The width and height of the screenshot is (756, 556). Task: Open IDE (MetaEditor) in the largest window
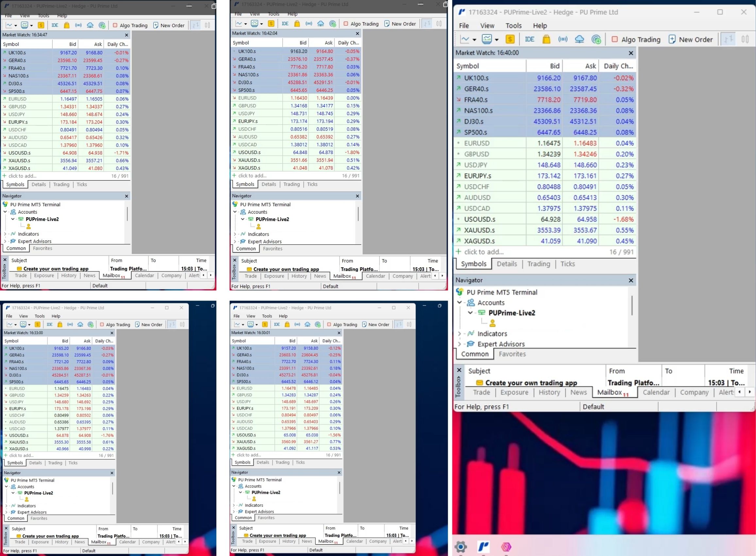point(529,39)
